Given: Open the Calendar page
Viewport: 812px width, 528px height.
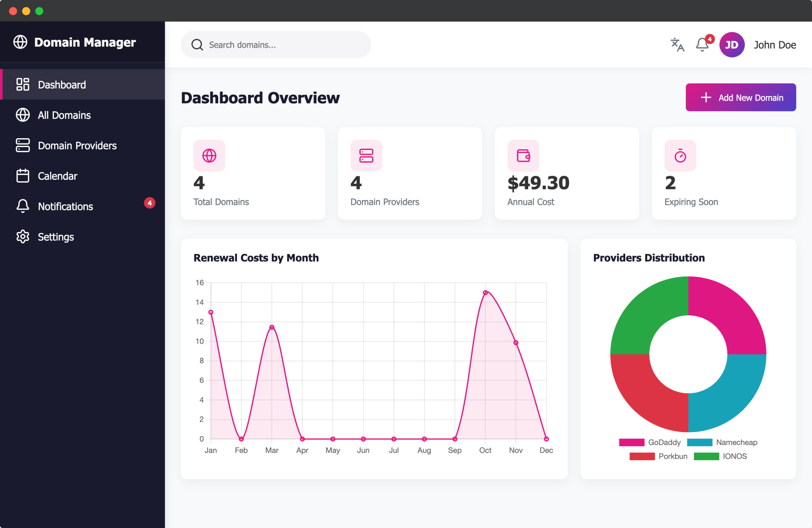Looking at the screenshot, I should pyautogui.click(x=57, y=176).
